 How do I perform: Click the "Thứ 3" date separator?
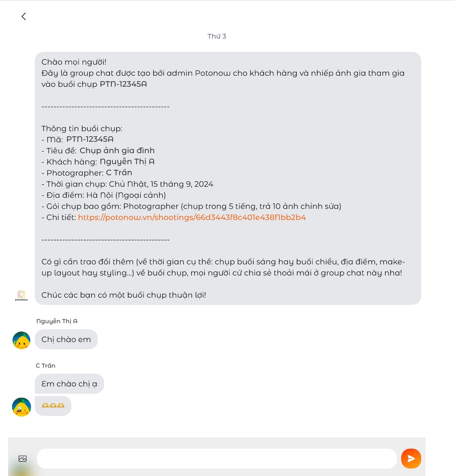(x=217, y=36)
